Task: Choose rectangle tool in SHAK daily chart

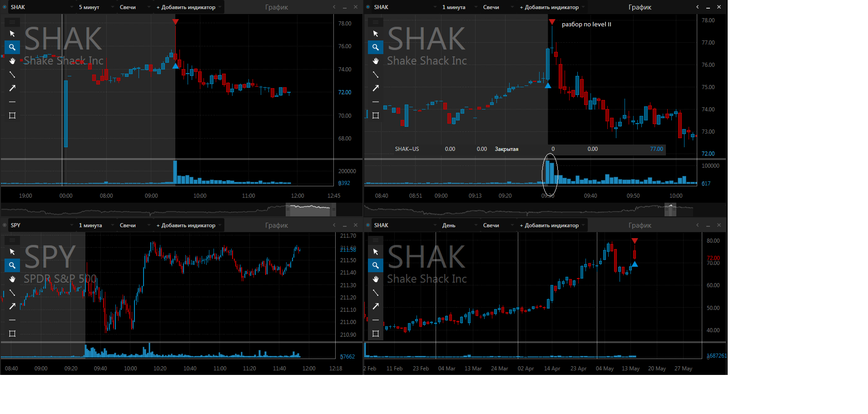Action: coord(376,334)
